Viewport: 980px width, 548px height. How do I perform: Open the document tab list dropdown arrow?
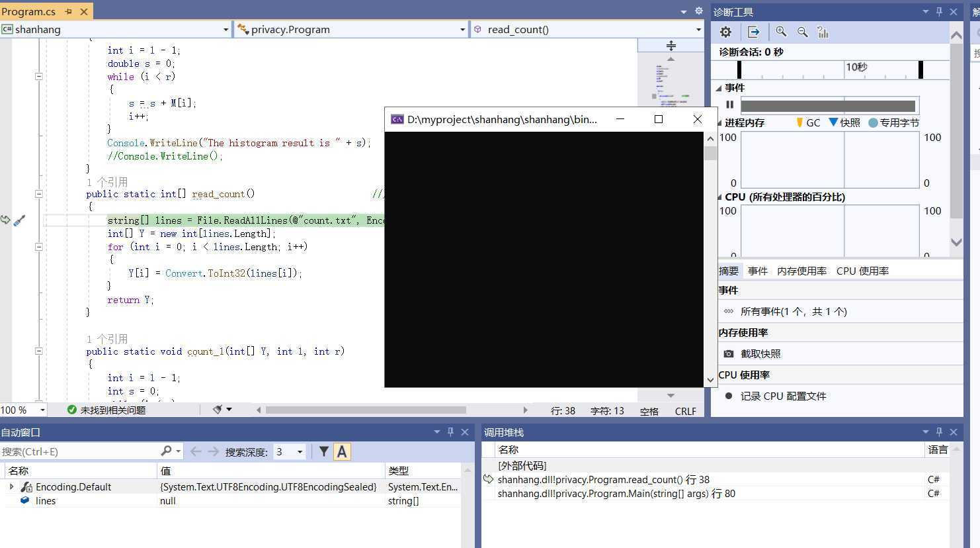point(683,11)
